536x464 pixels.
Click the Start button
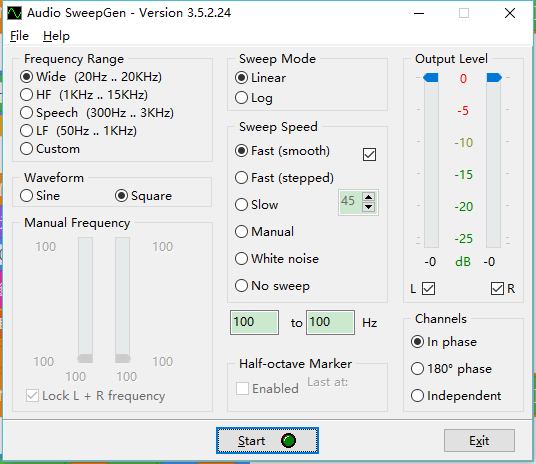[x=267, y=440]
